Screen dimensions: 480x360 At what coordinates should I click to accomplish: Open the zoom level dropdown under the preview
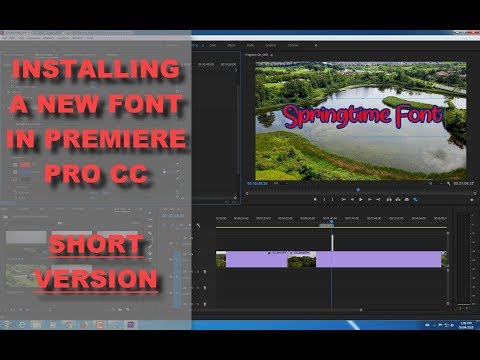(281, 183)
